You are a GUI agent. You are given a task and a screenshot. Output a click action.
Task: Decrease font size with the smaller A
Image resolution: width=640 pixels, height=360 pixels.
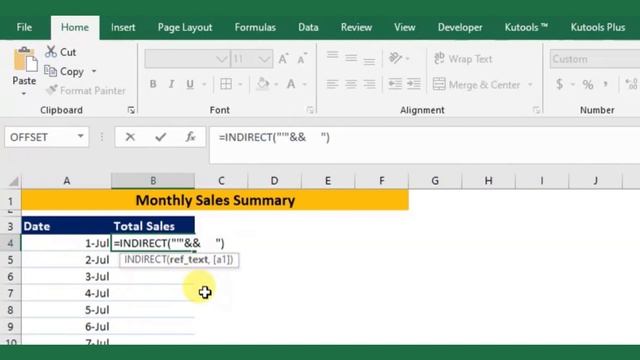pyautogui.click(x=302, y=59)
